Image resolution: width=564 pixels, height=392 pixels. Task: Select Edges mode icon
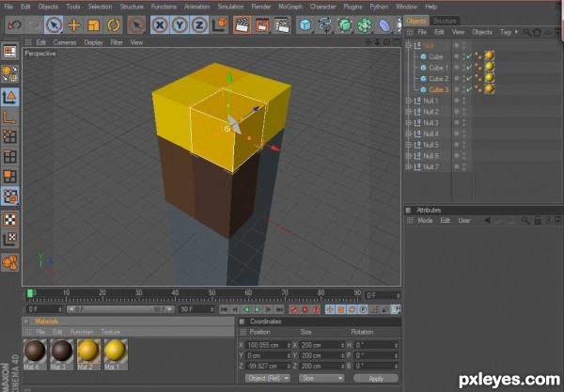click(9, 156)
